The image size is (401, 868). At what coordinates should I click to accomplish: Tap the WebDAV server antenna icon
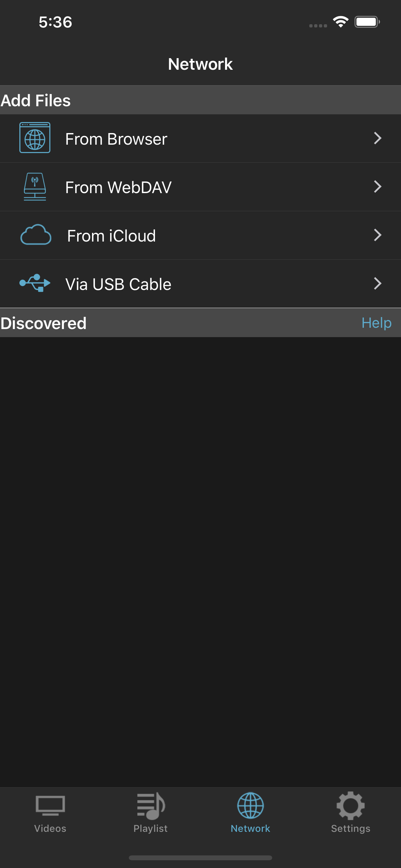pos(35,186)
